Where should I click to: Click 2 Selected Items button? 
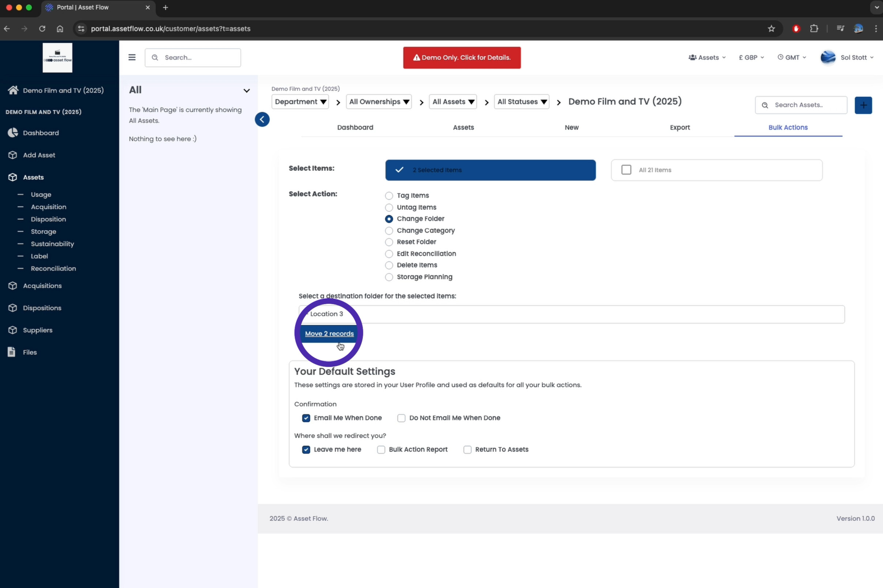[x=490, y=170]
